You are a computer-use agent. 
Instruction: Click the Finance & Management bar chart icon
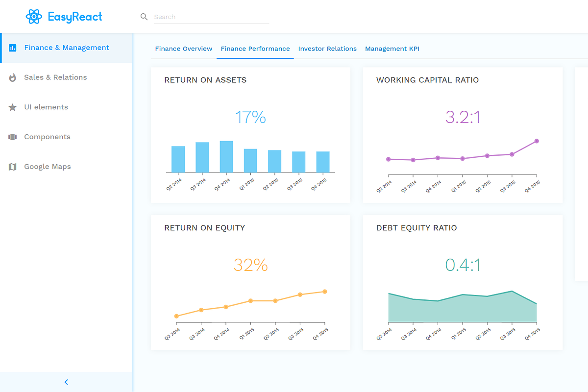[x=13, y=48]
